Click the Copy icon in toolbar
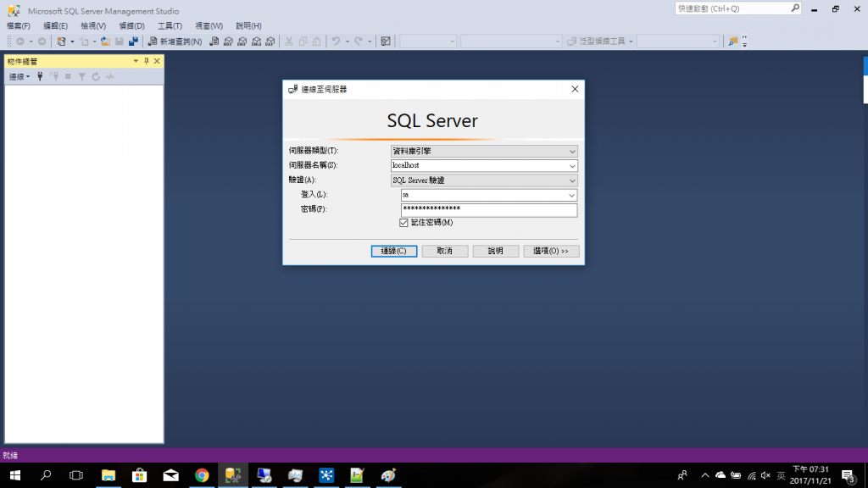 (x=303, y=42)
